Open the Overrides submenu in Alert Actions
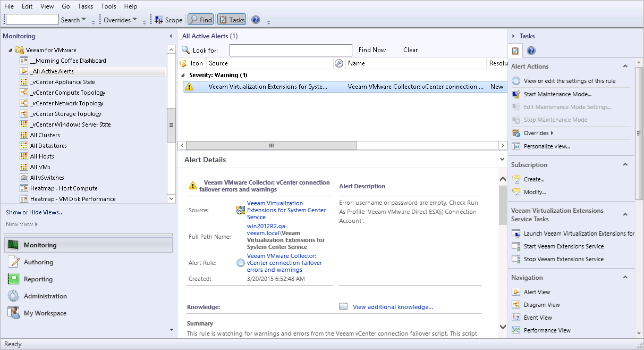644x350 pixels. [x=538, y=133]
